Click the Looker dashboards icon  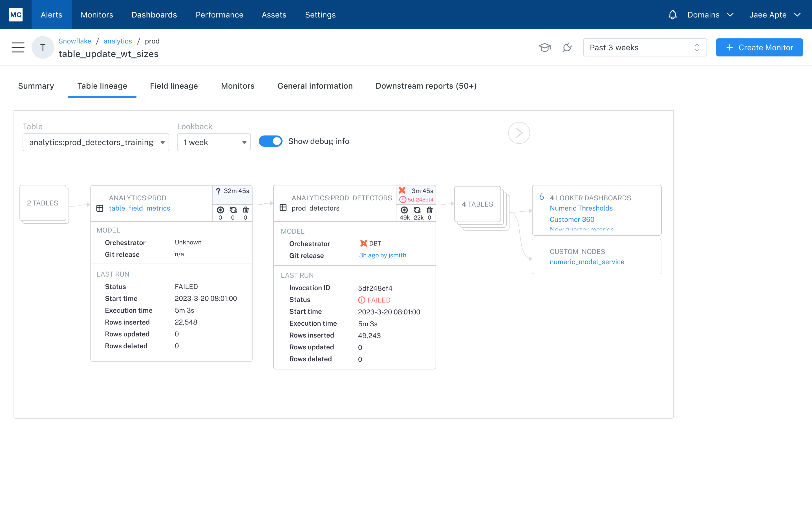coord(542,197)
